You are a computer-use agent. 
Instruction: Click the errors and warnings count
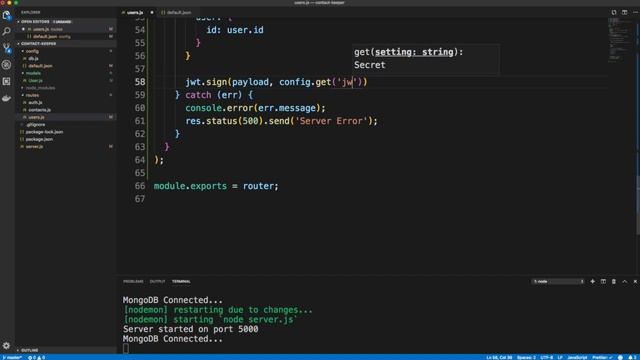click(36, 357)
